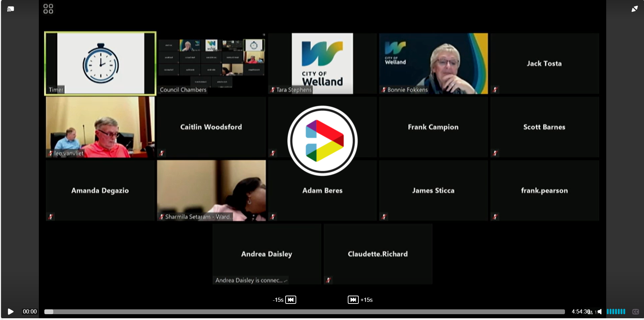The image size is (644, 320).
Task: Click the cast to device icon
Action: [x=11, y=9]
